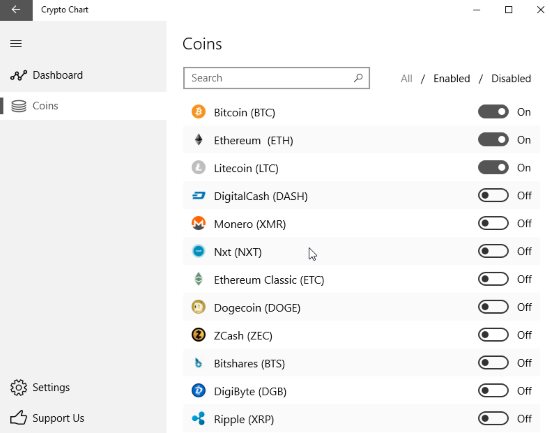
Task: Turn on Ethereum Classic (ETC) toggle
Action: pos(493,279)
